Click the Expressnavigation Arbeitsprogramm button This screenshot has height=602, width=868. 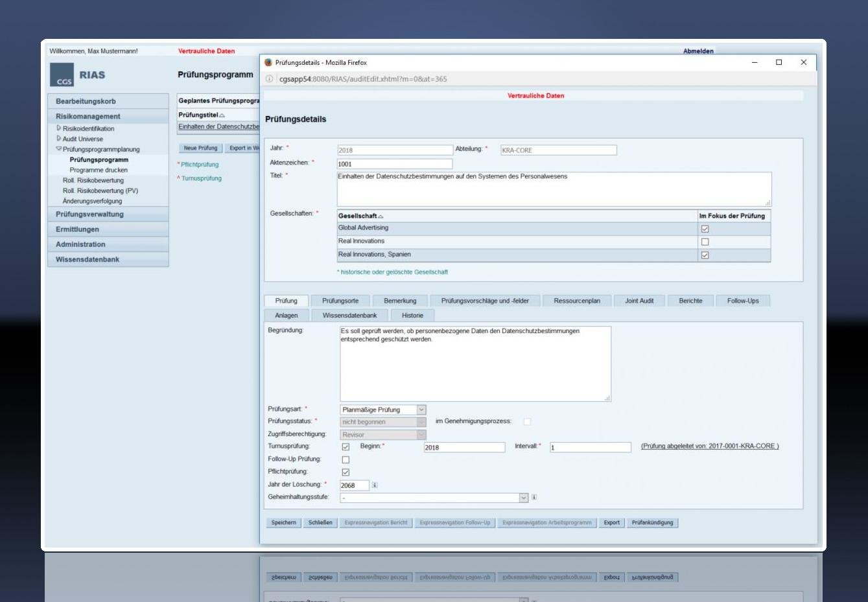(547, 523)
